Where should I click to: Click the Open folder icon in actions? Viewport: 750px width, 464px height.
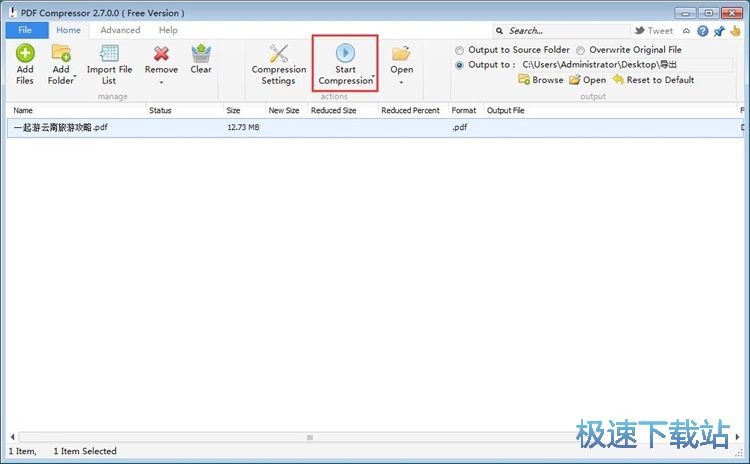point(401,53)
